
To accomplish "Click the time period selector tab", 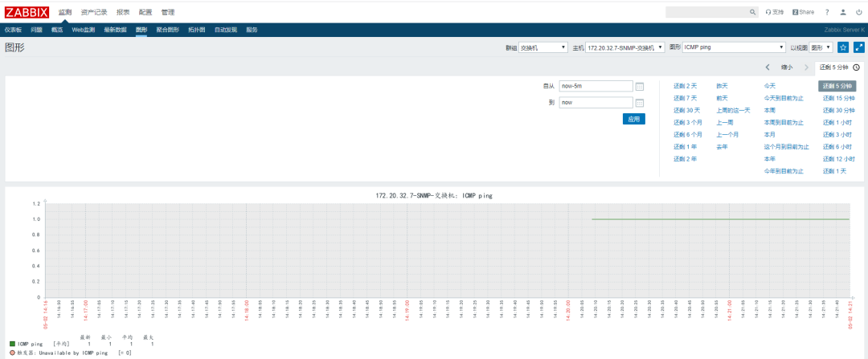I will tap(840, 67).
